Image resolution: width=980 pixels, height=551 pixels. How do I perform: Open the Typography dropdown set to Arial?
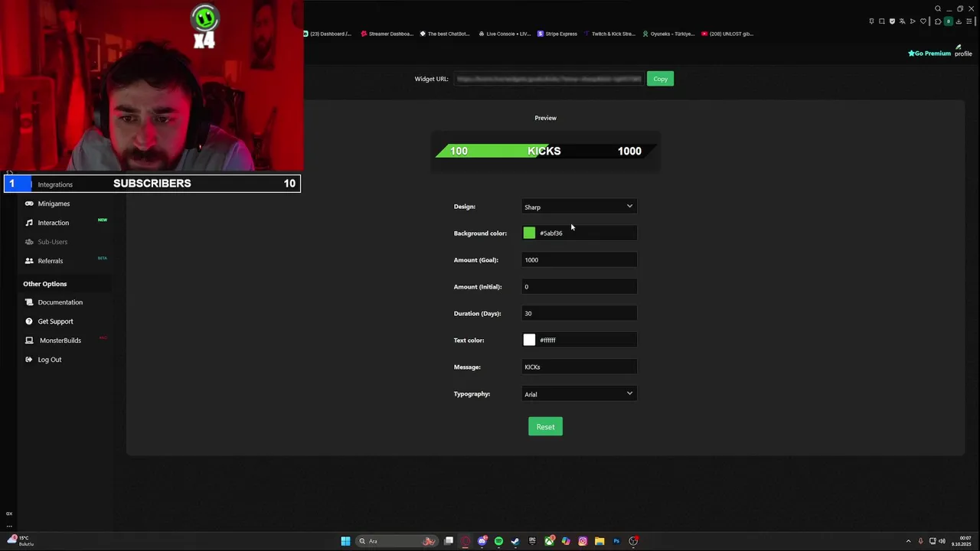579,394
